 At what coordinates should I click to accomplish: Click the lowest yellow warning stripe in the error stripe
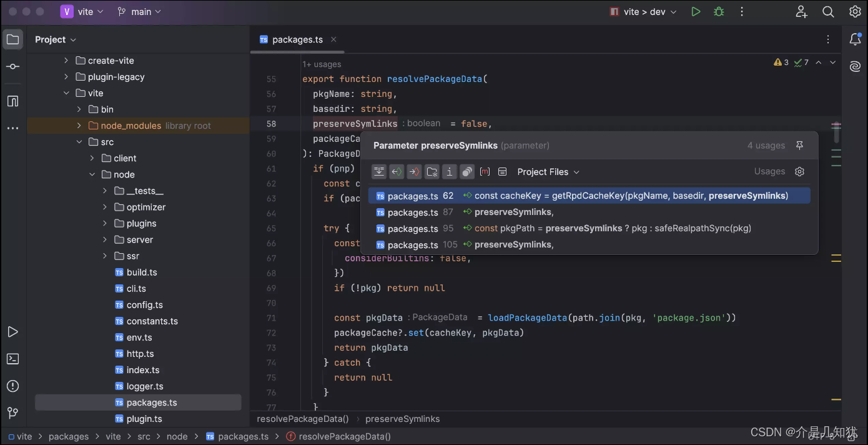coord(836,399)
